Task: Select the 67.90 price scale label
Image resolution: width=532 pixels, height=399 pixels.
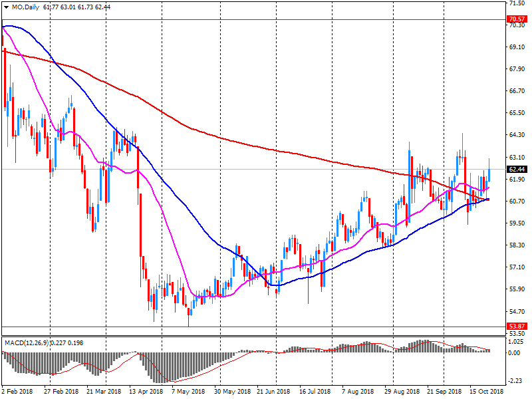Action: 517,69
